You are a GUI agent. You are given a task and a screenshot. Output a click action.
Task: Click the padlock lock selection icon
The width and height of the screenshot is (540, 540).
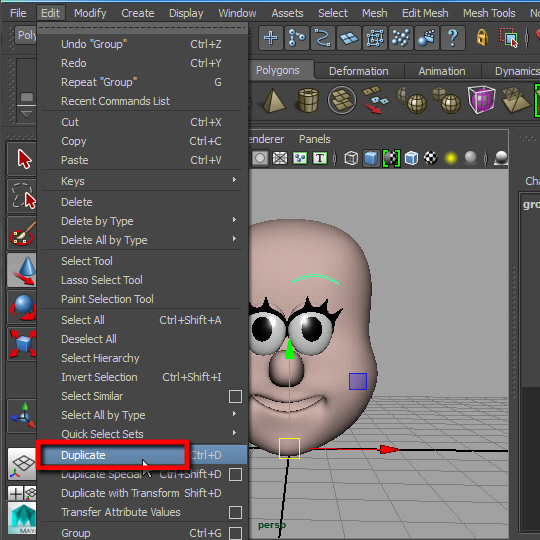pyautogui.click(x=482, y=37)
